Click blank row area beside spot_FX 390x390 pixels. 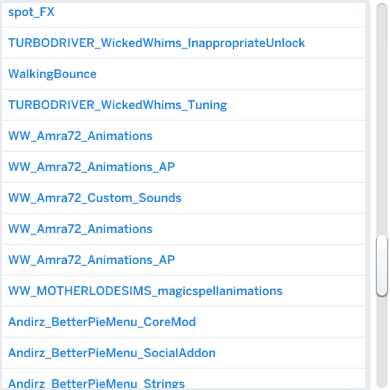209,12
